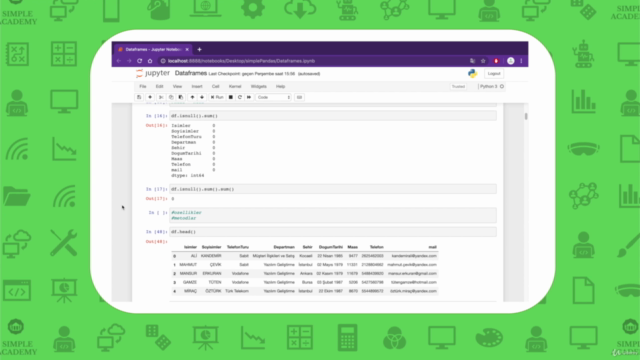
Task: Open a new browser tab
Action: [x=200, y=49]
